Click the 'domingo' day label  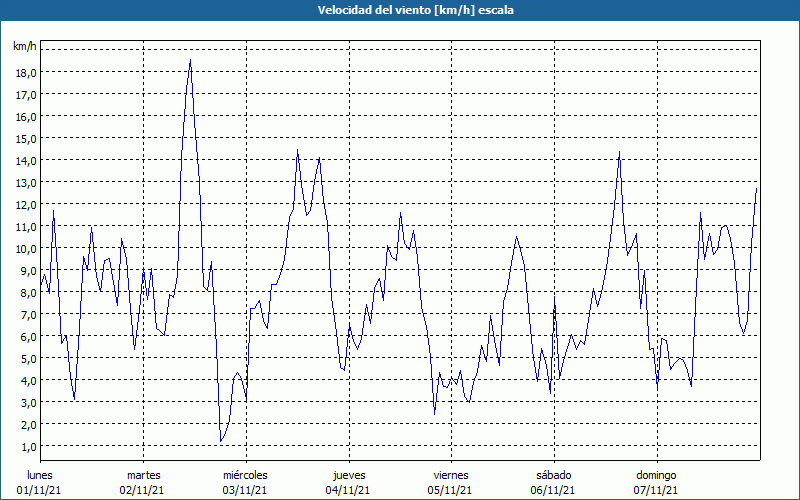(x=656, y=475)
